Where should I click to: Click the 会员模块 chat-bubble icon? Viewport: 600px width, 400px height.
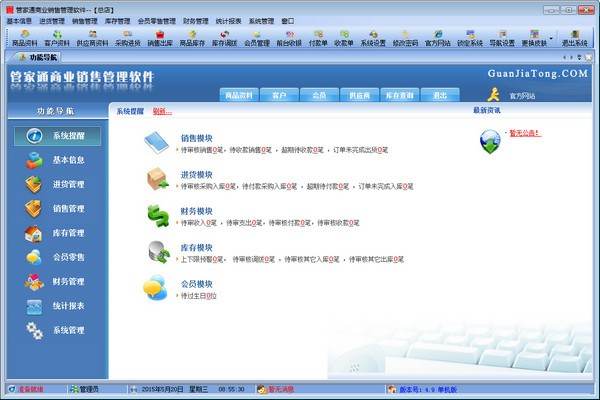(x=155, y=288)
